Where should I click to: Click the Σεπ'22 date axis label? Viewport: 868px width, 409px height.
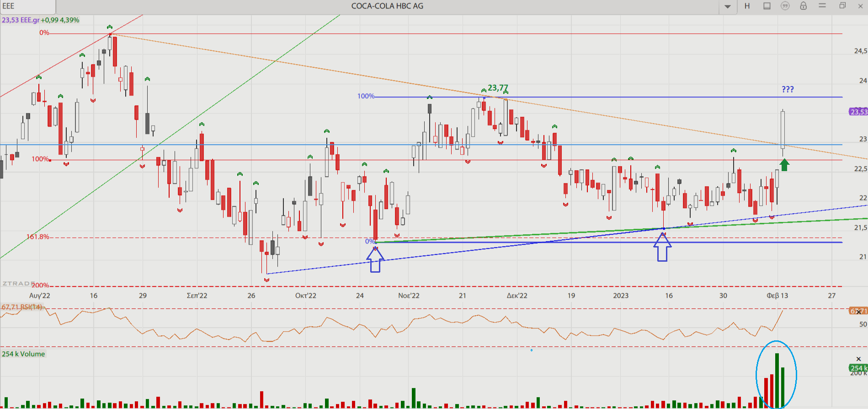point(197,296)
